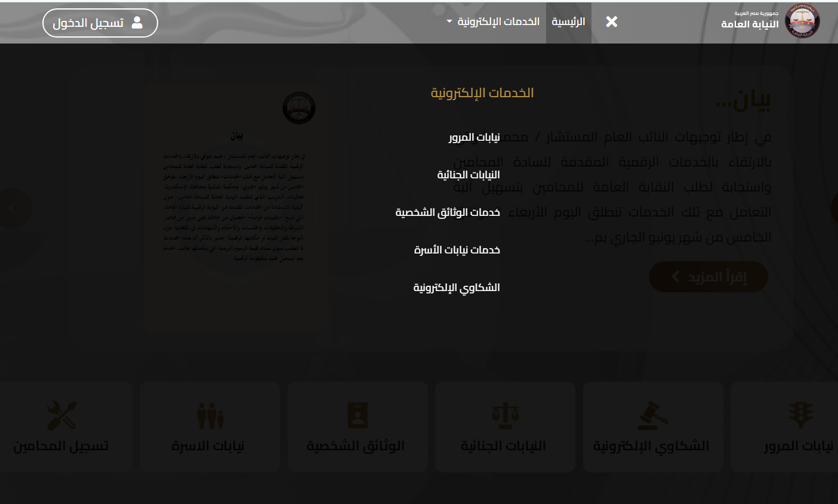838x504 pixels.
Task: Go to previous slide with left carousel arrow
Action: (x=13, y=208)
